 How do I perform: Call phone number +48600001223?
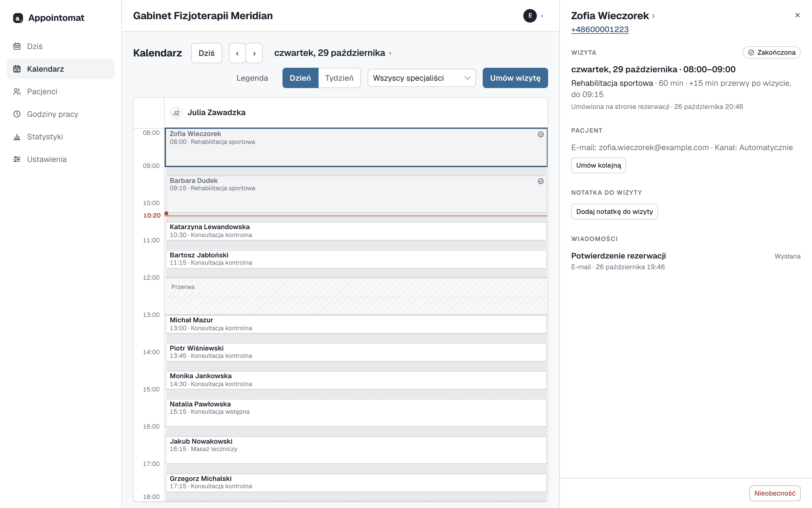[600, 30]
